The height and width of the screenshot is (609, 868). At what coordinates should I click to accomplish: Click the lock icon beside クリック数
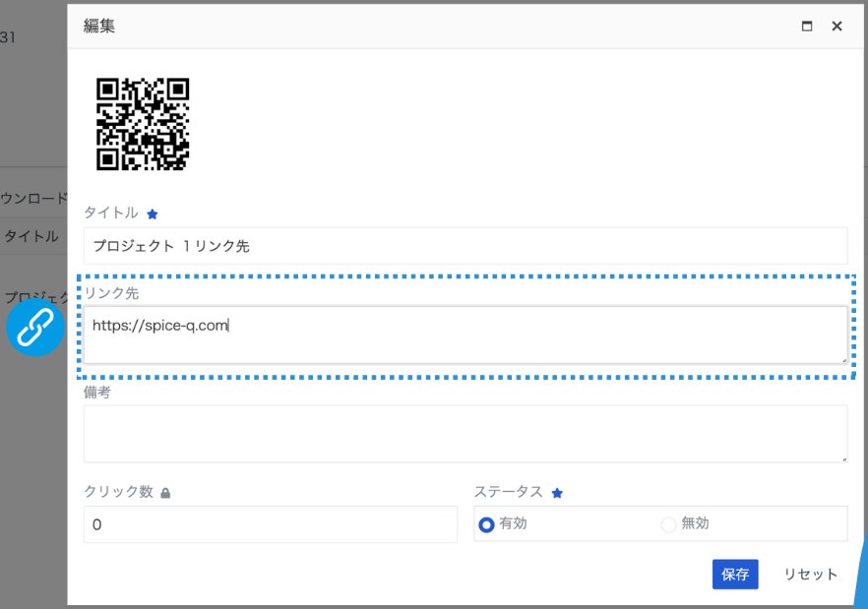(x=165, y=493)
